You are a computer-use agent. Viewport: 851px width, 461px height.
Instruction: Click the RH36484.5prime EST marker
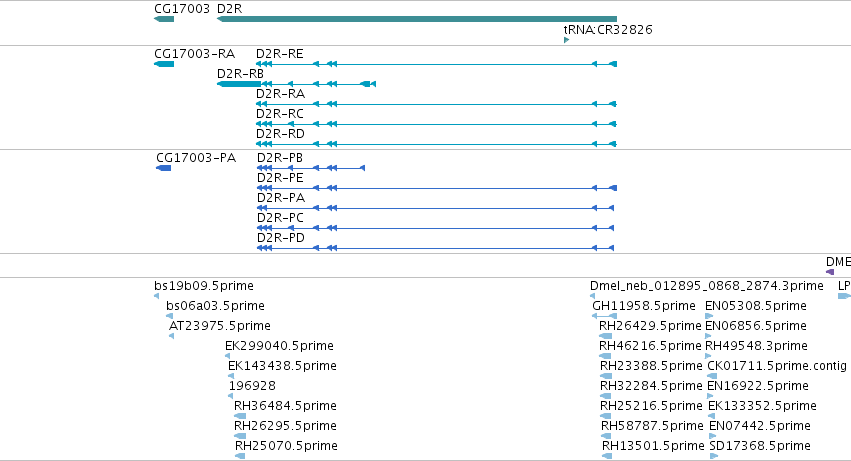tap(240, 416)
